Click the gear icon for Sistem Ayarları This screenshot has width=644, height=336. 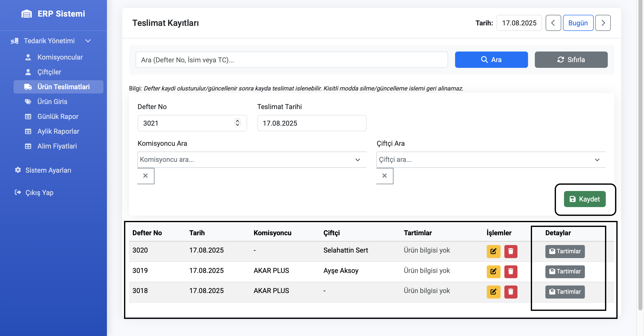18,170
